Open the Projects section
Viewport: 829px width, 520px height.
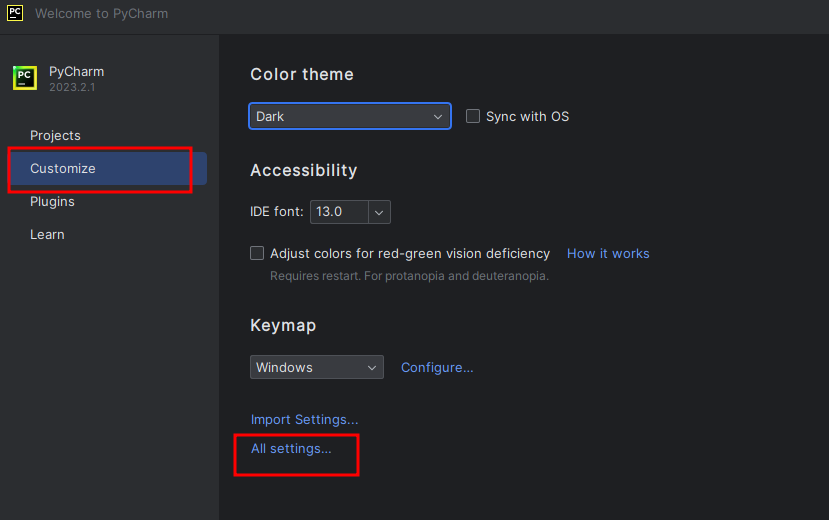coord(55,136)
